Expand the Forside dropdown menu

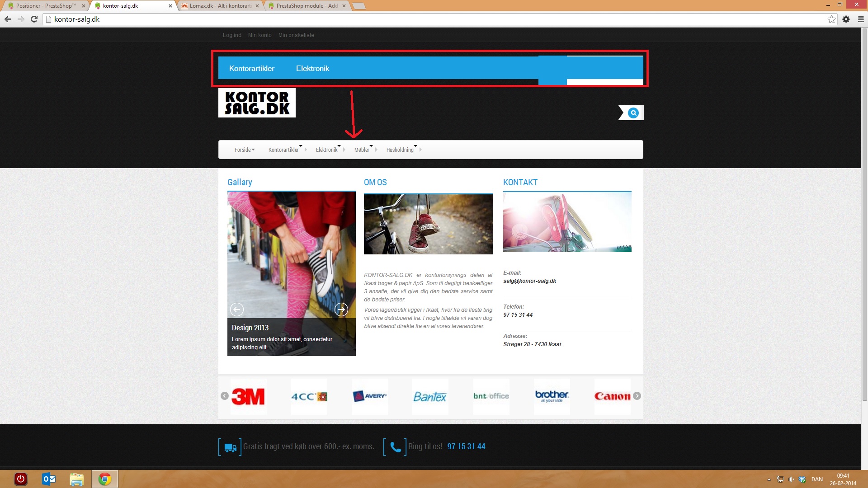(245, 150)
